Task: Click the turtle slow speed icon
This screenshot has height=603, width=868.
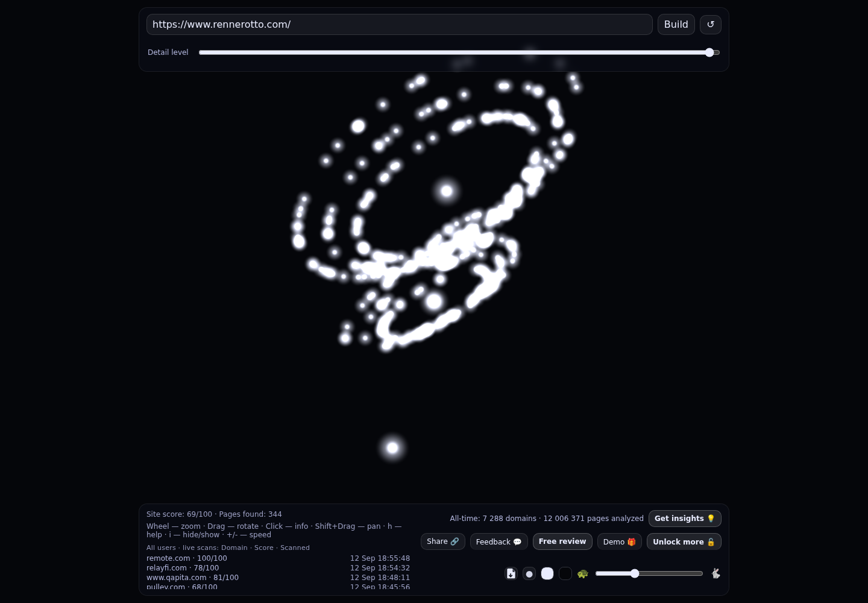Action: [582, 573]
